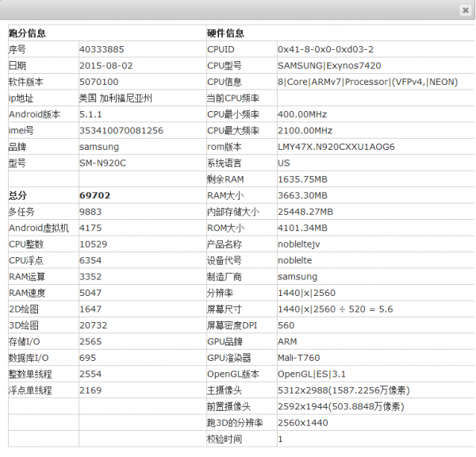Select the serial number 40333885
Image resolution: width=476 pixels, height=457 pixels.
[x=102, y=49]
